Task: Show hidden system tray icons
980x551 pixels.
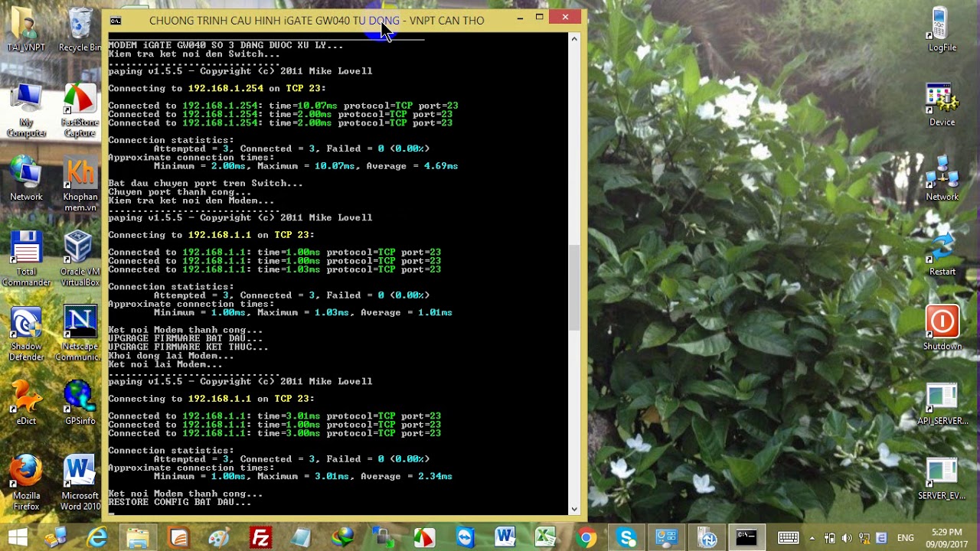Action: pyautogui.click(x=812, y=538)
